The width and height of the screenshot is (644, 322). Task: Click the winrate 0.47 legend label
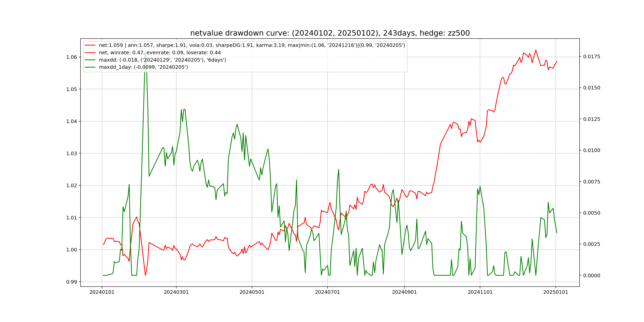click(160, 53)
